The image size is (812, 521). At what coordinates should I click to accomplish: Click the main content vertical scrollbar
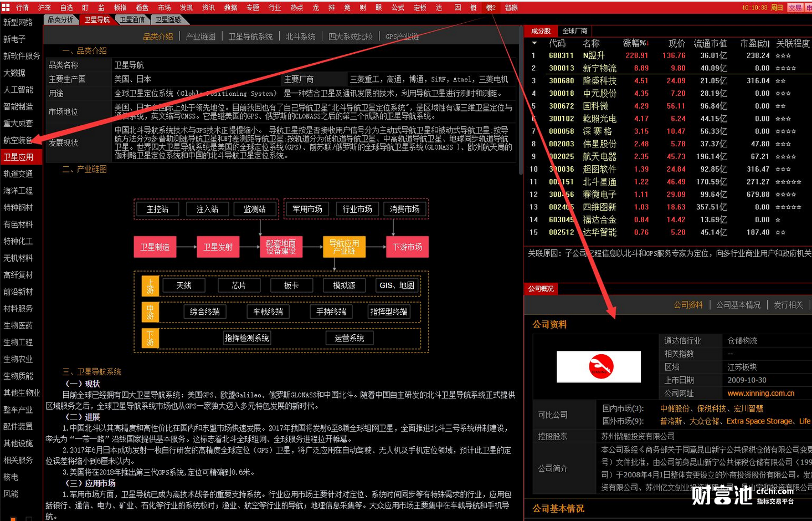521,100
